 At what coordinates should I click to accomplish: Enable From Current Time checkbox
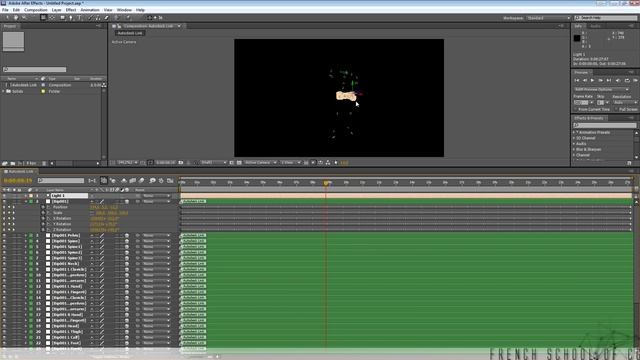pyautogui.click(x=576, y=109)
